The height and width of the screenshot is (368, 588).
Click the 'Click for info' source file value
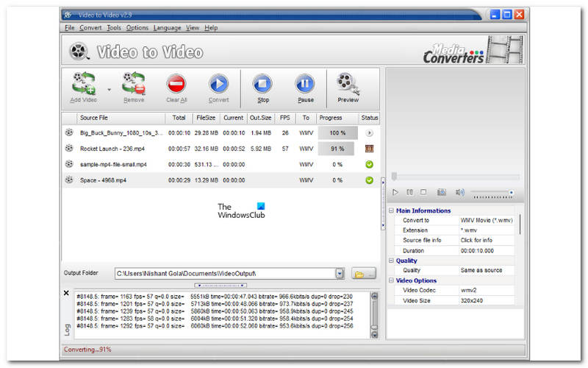477,240
